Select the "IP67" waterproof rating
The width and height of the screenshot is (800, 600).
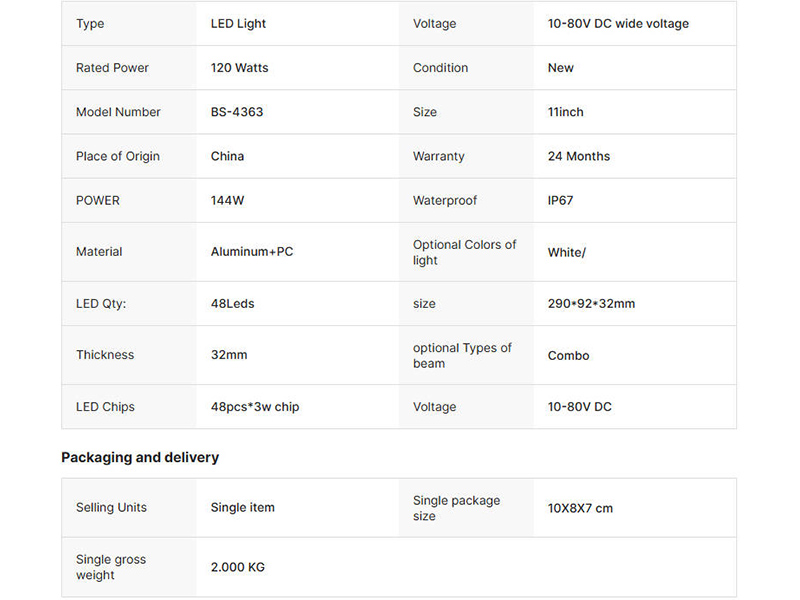coord(560,200)
